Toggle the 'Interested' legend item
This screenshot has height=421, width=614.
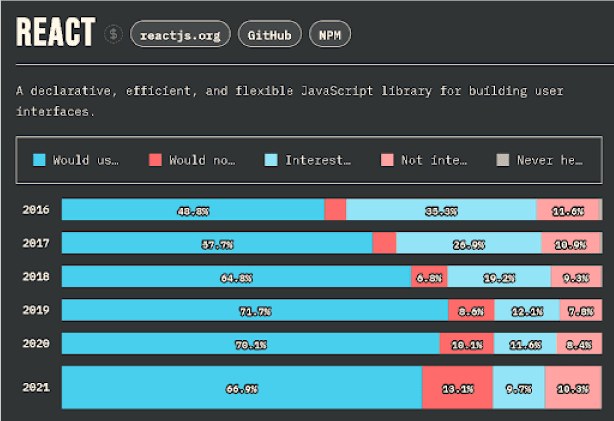point(308,160)
